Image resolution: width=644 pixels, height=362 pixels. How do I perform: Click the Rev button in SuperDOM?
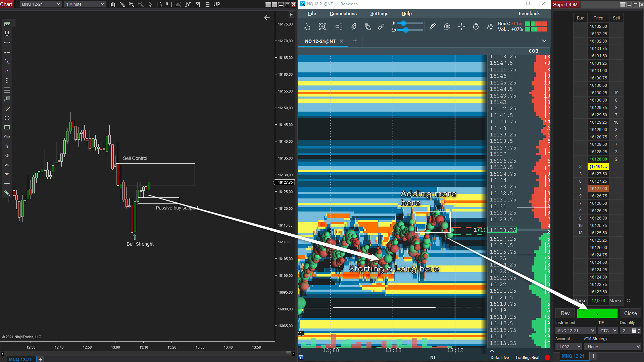[x=565, y=313]
